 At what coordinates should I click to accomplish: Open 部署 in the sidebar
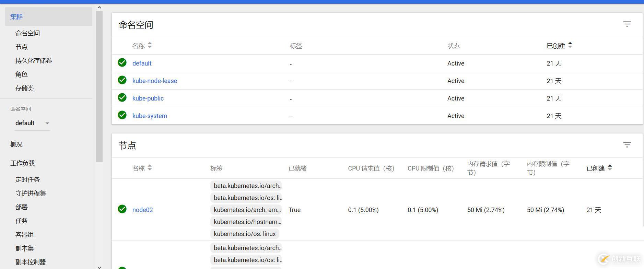click(21, 207)
